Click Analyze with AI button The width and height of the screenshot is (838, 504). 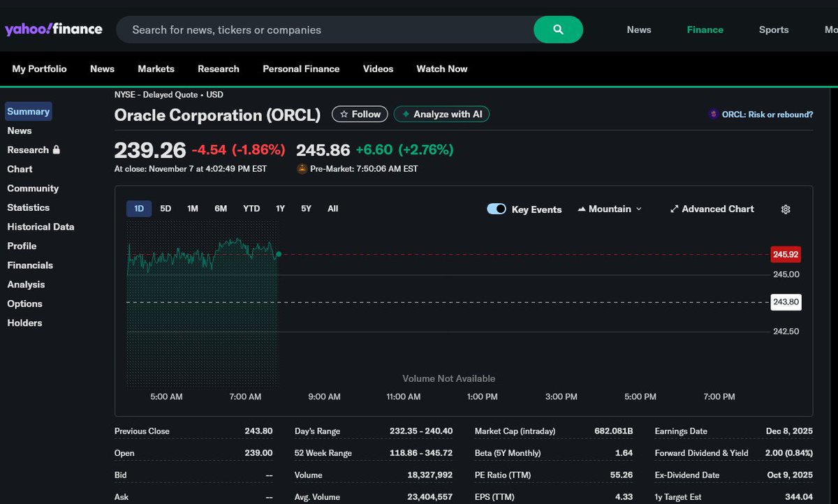441,114
